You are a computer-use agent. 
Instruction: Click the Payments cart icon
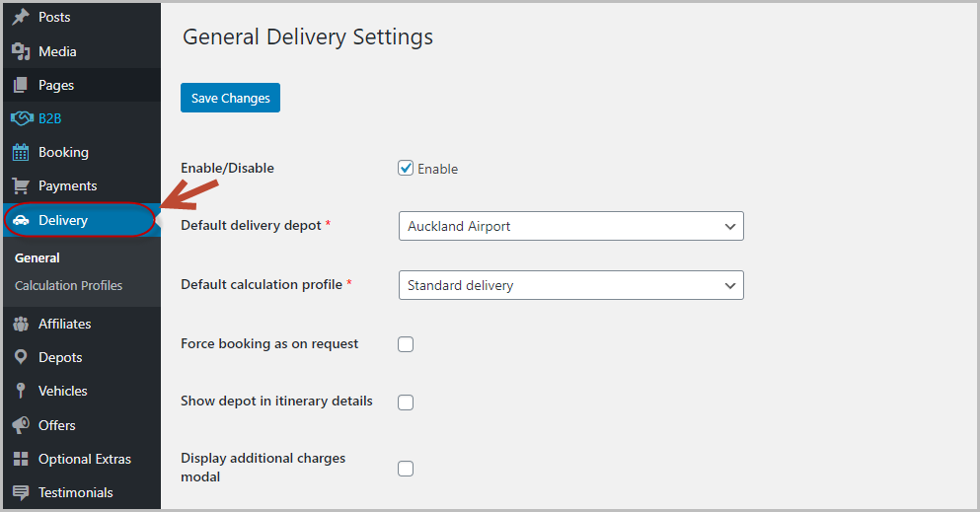click(21, 186)
